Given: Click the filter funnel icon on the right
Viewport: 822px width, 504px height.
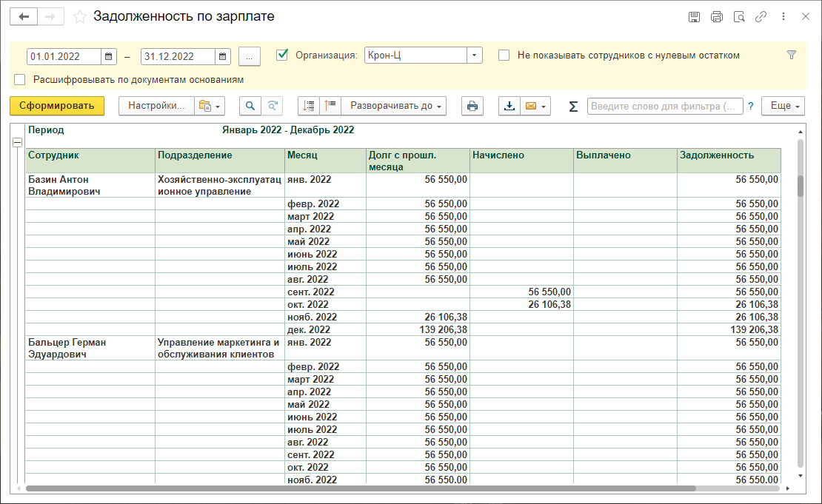Looking at the screenshot, I should tap(791, 55).
